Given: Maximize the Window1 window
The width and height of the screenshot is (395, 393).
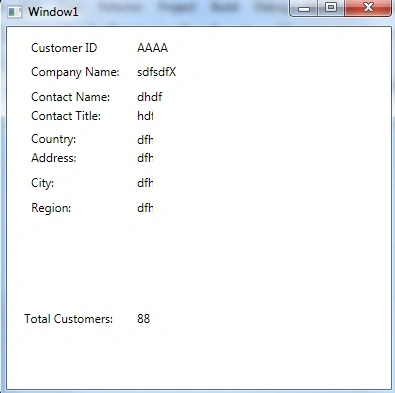Looking at the screenshot, I should (x=331, y=8).
